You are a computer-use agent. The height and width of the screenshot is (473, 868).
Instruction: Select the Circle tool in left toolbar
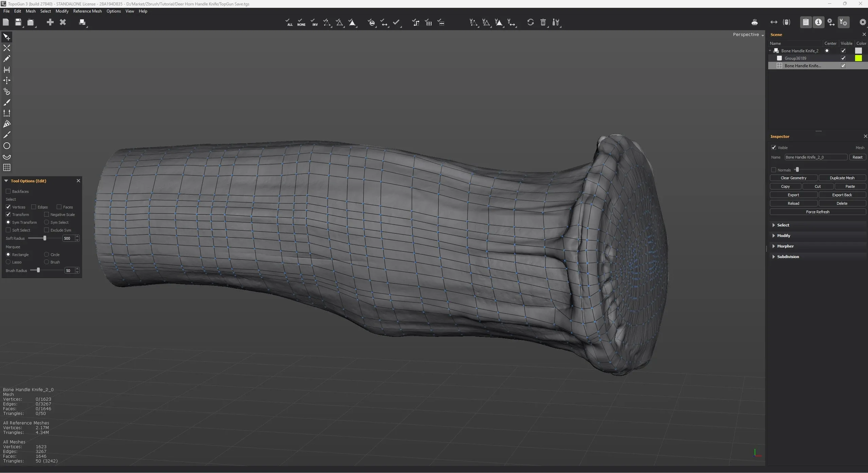tap(7, 146)
